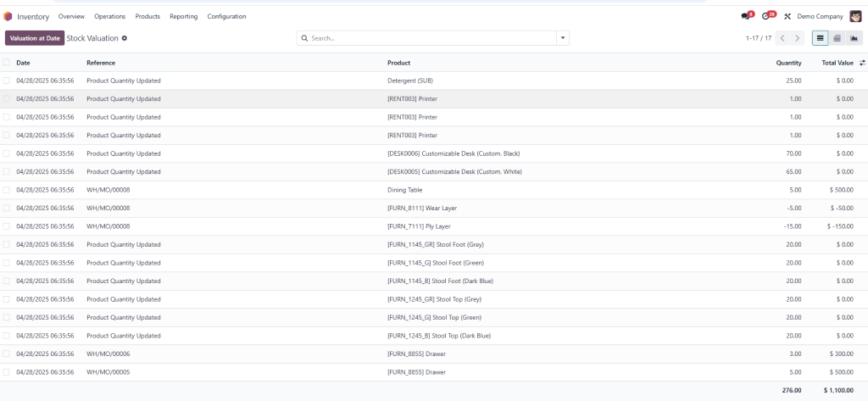This screenshot has width=868, height=401.
Task: Open the conversations messages icon
Action: coord(745,16)
